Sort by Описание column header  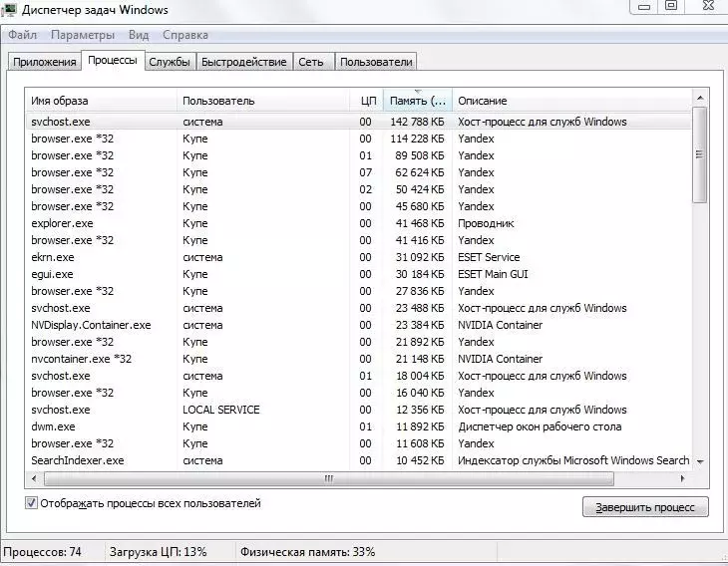pos(571,101)
